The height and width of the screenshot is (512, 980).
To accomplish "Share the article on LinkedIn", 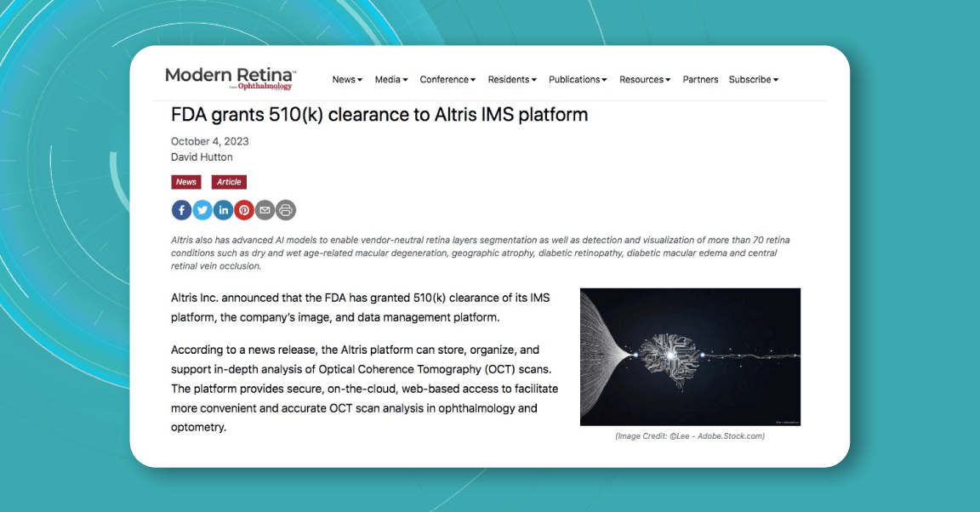I will [223, 210].
